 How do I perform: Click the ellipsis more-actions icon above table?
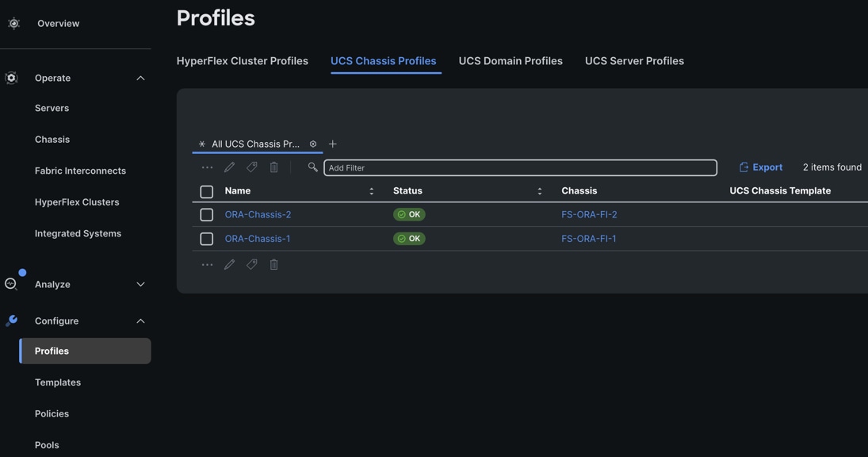[207, 167]
